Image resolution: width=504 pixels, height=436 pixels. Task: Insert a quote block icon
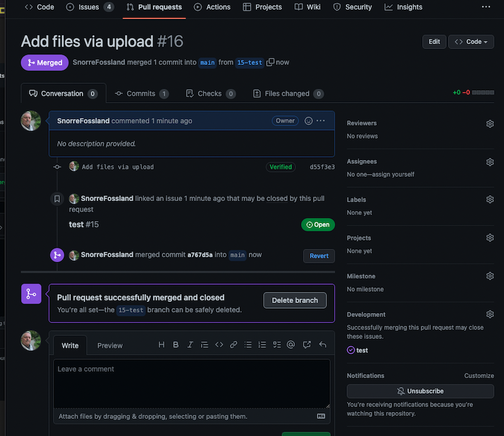pos(204,345)
